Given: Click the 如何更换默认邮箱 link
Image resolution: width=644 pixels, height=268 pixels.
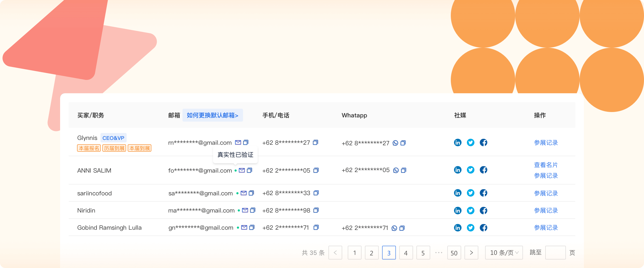Looking at the screenshot, I should [x=213, y=115].
